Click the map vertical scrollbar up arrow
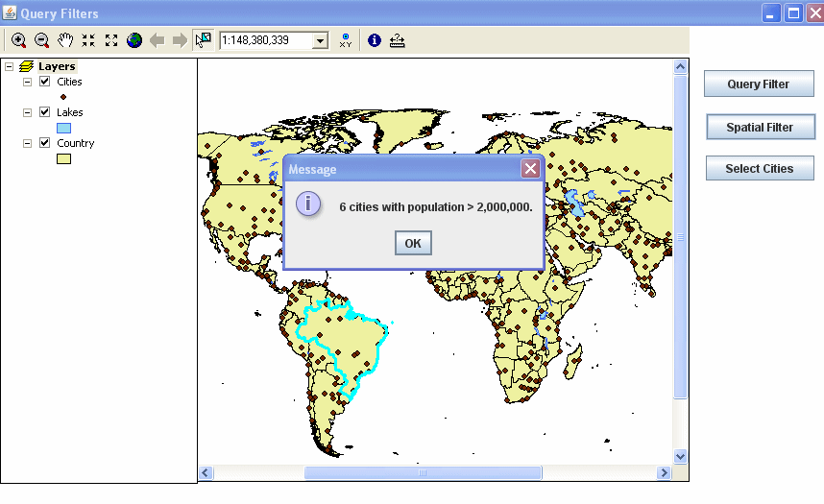 tap(681, 67)
